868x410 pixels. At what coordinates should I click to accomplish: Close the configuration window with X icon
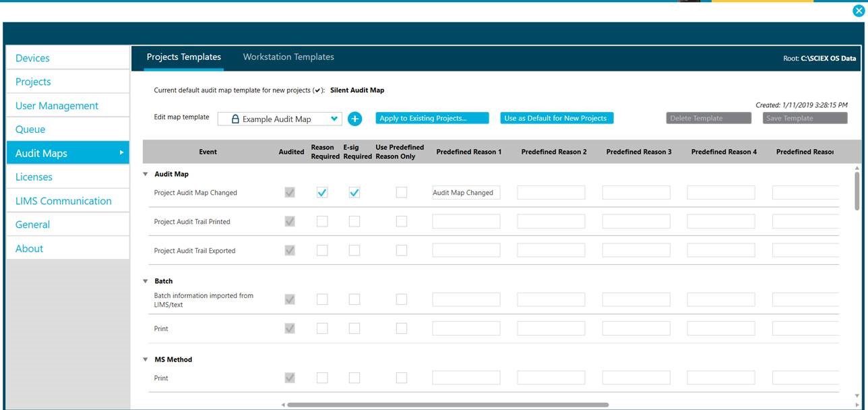point(858,10)
